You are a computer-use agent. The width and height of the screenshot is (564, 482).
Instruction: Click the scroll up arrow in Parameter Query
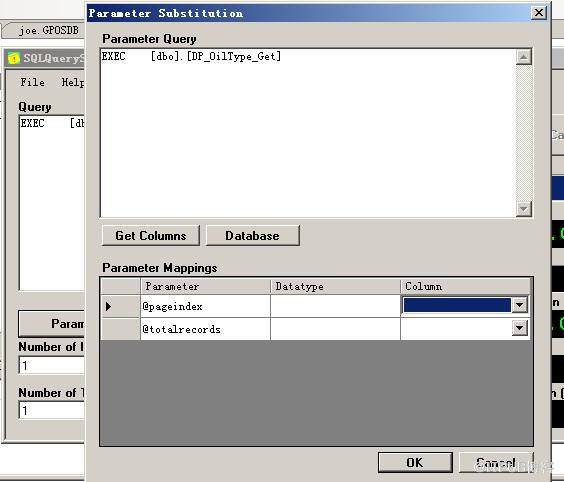523,57
